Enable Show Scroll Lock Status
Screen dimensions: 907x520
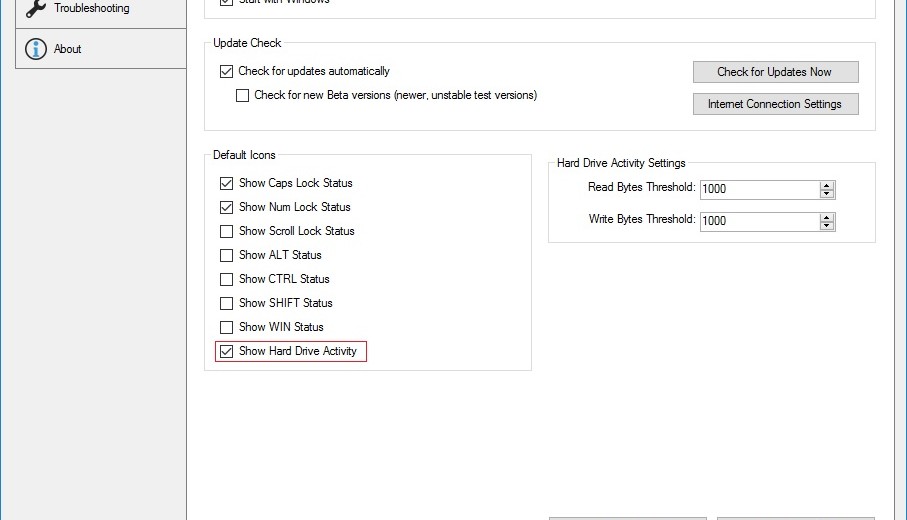point(226,232)
